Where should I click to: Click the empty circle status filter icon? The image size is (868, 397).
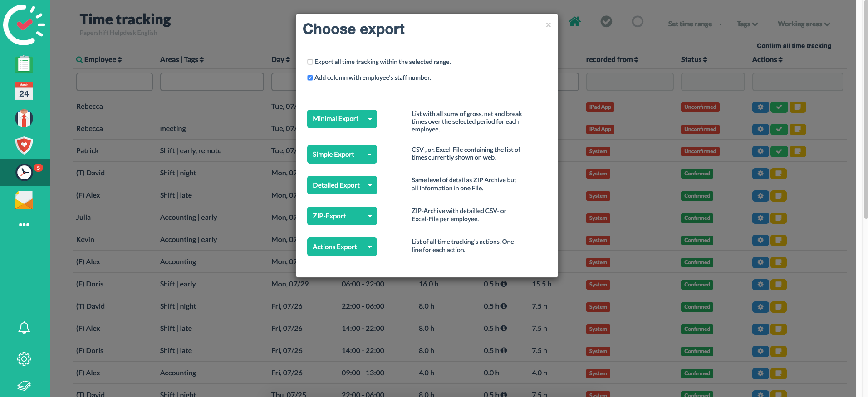638,21
